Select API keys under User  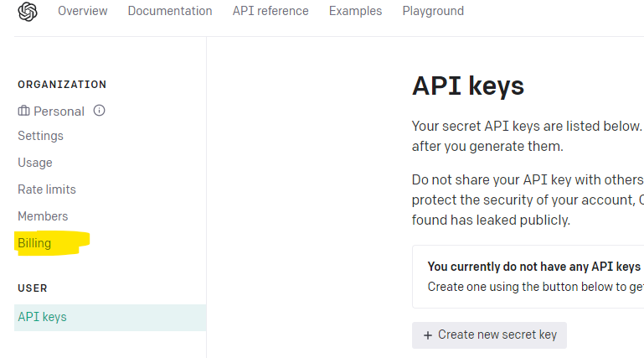110,317
